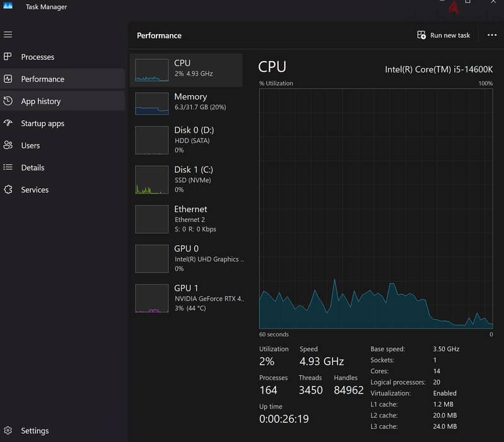Click 'Ethernet 2' adapter name text
504x442 pixels.
click(190, 219)
